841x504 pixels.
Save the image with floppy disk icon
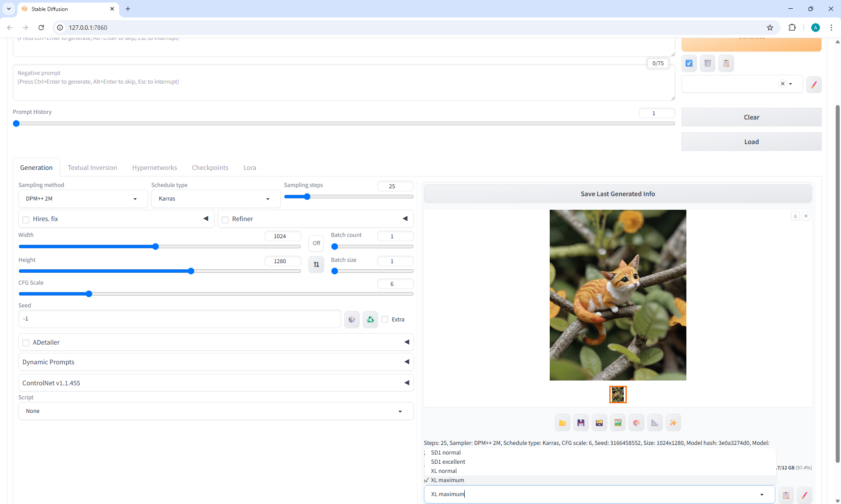(x=581, y=423)
